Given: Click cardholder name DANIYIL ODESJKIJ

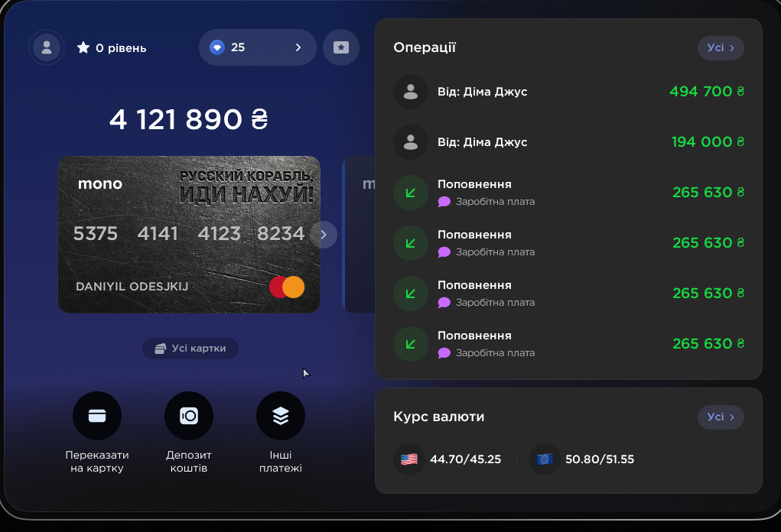Looking at the screenshot, I should tap(132, 287).
